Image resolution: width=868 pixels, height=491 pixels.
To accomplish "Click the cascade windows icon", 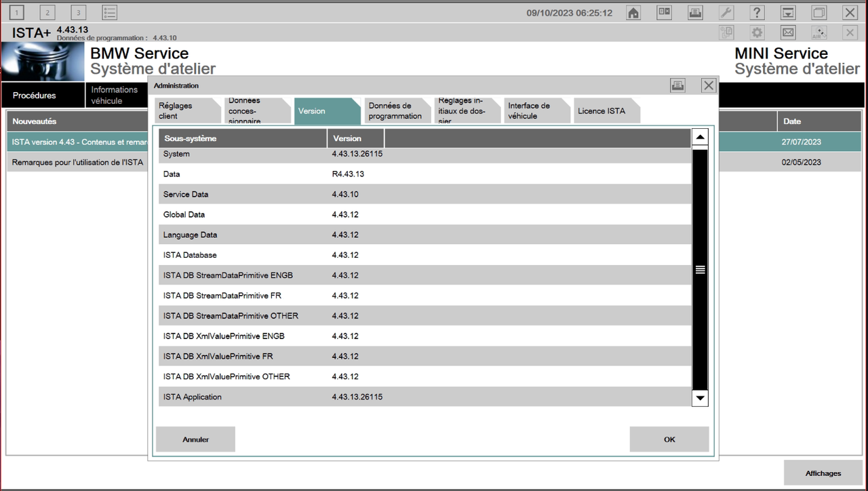I will pos(819,13).
